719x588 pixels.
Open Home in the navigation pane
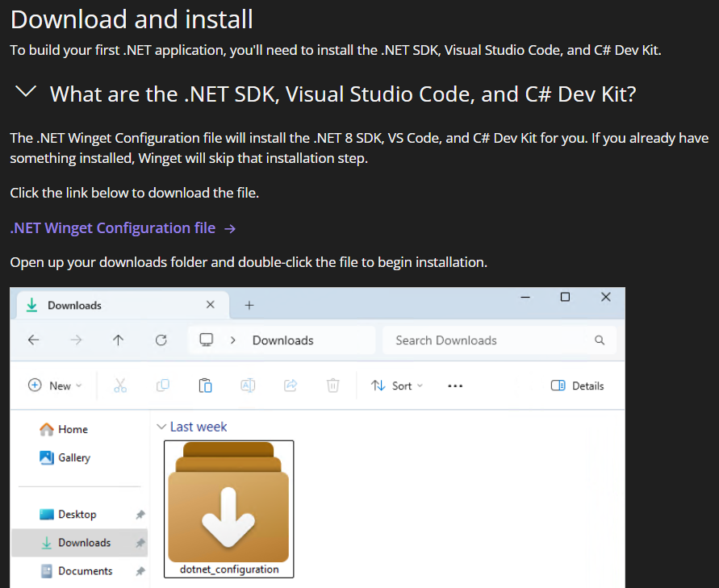(x=64, y=429)
